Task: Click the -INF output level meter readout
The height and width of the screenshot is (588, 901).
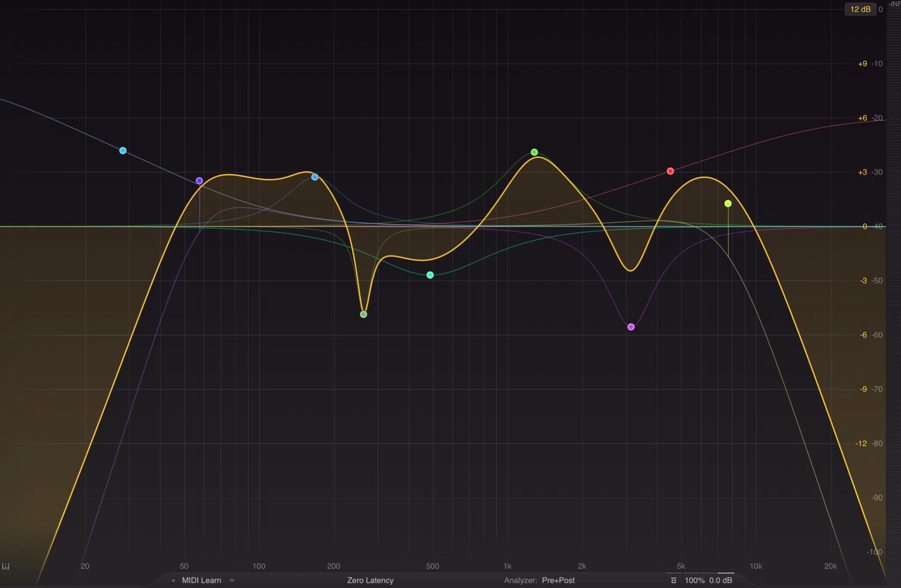Action: [894, 4]
